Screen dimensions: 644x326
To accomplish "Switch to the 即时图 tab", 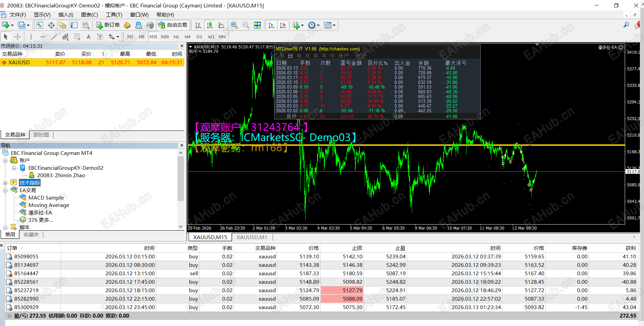I will click(x=41, y=135).
